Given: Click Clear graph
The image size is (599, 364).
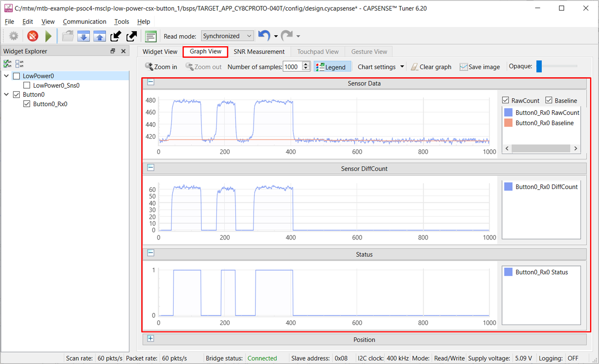Looking at the screenshot, I should click(x=431, y=67).
